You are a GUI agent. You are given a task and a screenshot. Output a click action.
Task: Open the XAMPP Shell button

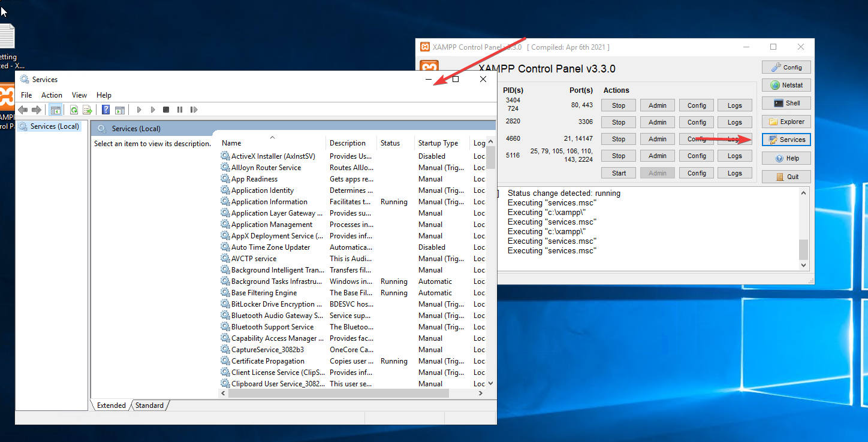click(786, 103)
